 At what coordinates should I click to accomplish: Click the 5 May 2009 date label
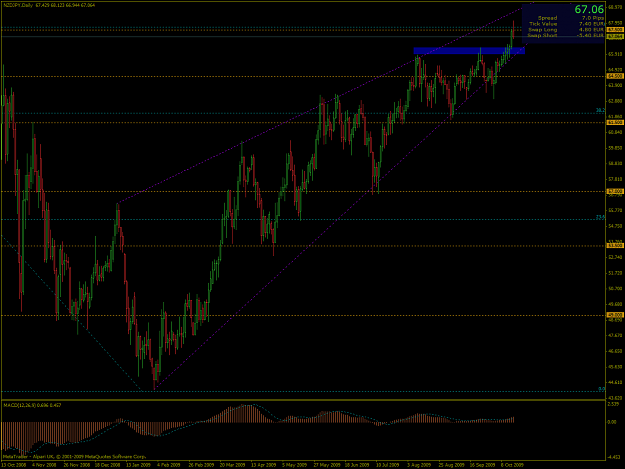click(x=294, y=465)
